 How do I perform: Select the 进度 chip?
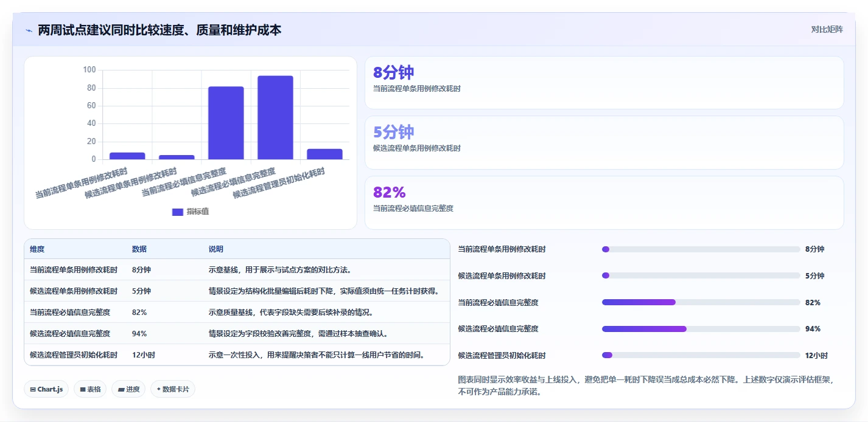(x=128, y=389)
